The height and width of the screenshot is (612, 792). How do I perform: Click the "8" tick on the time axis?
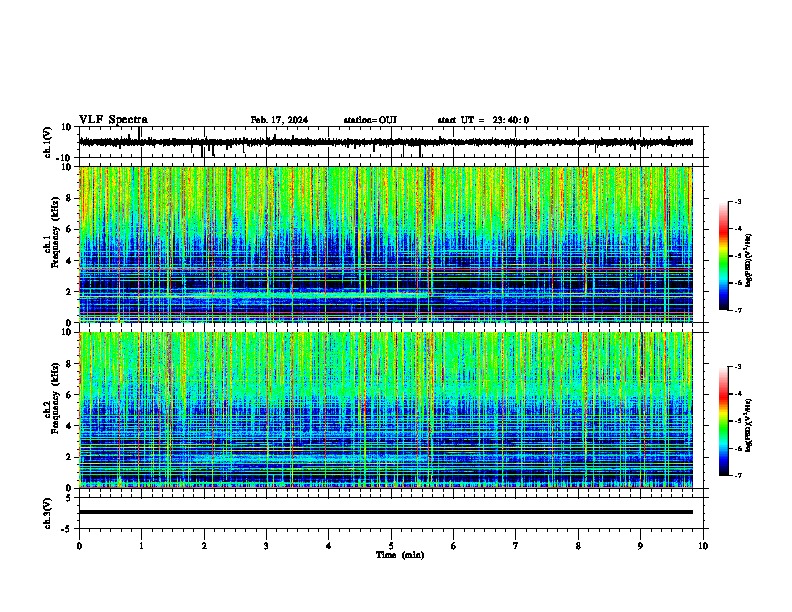pos(578,546)
